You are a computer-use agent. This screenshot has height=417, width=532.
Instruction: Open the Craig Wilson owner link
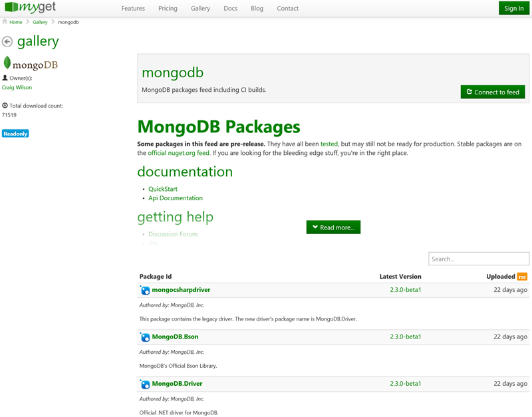tap(17, 88)
